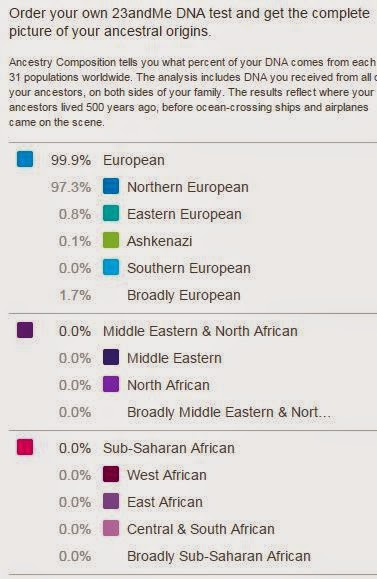Select the 97.3% Northern European percentage

click(x=71, y=187)
